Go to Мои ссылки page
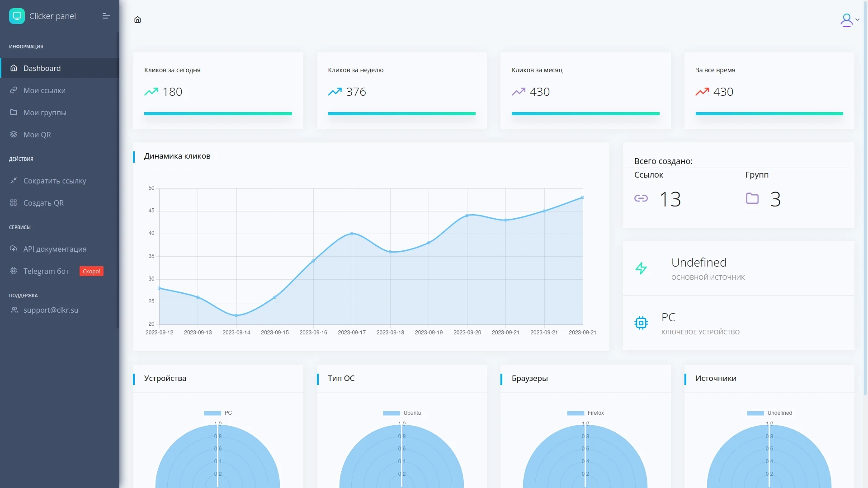 coord(60,90)
